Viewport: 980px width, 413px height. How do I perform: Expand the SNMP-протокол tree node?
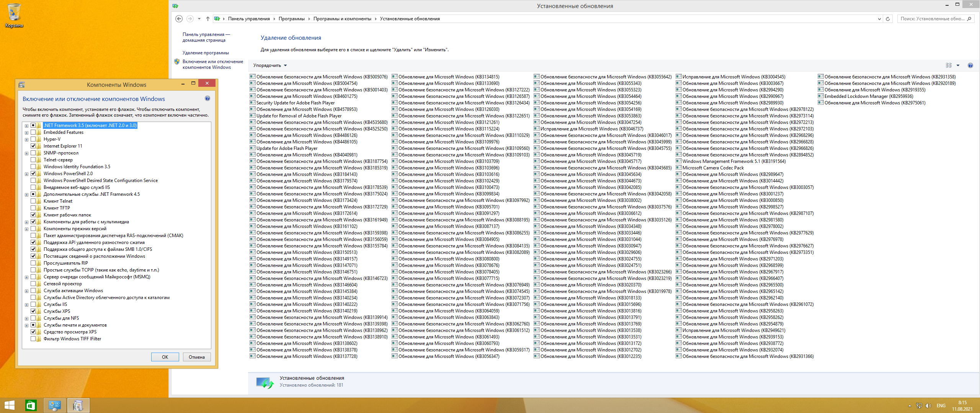[26, 153]
